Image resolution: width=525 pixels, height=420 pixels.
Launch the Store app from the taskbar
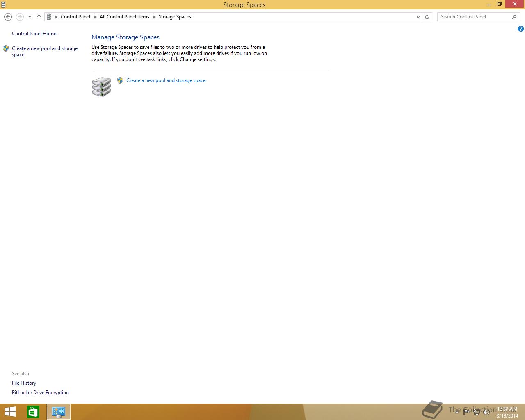coord(33,412)
